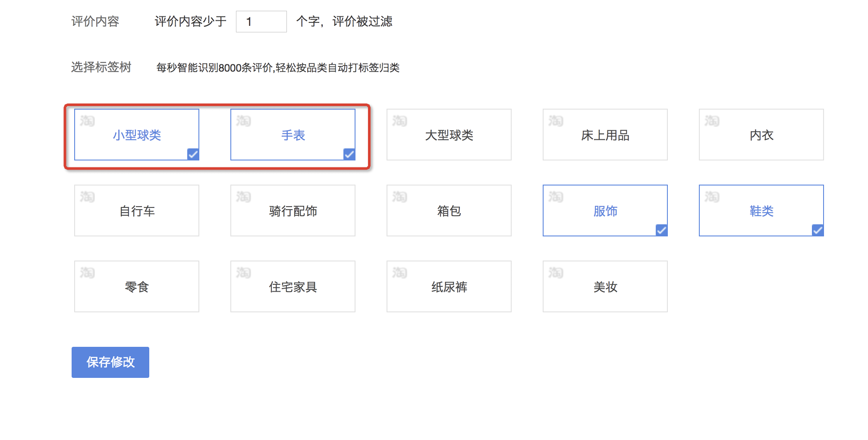
Task: Save changes with 保存修改 button
Action: [x=110, y=362]
